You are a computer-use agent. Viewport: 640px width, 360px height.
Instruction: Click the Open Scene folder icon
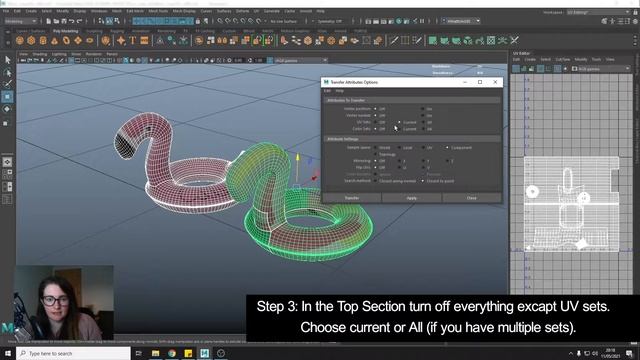(56, 21)
